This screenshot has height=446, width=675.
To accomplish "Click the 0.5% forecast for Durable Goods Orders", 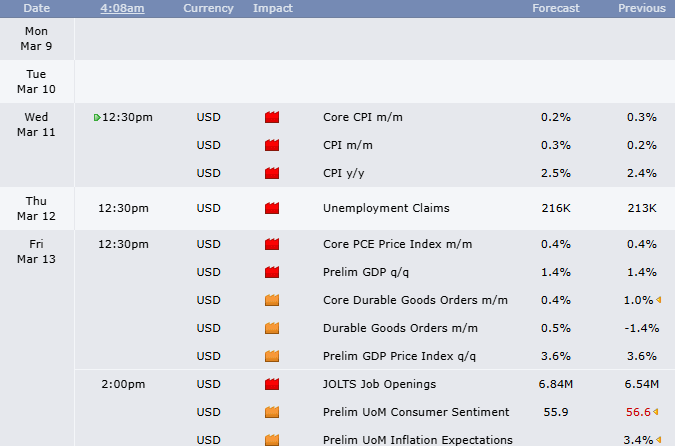I will [x=556, y=328].
